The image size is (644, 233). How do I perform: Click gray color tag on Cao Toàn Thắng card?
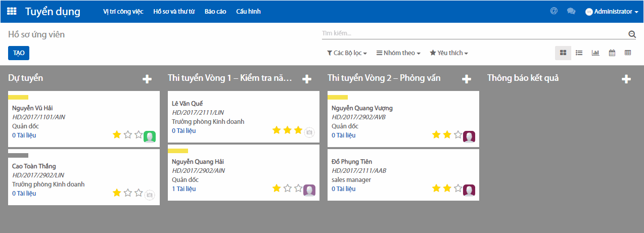point(18,155)
